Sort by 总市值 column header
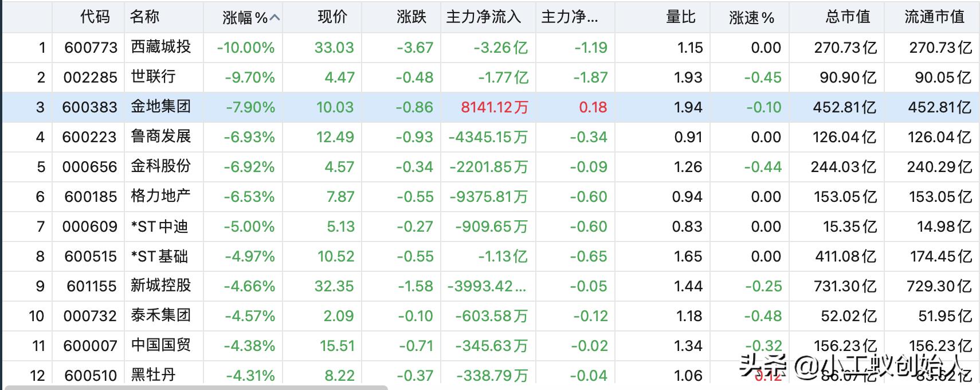The width and height of the screenshot is (980, 390). 848,17
